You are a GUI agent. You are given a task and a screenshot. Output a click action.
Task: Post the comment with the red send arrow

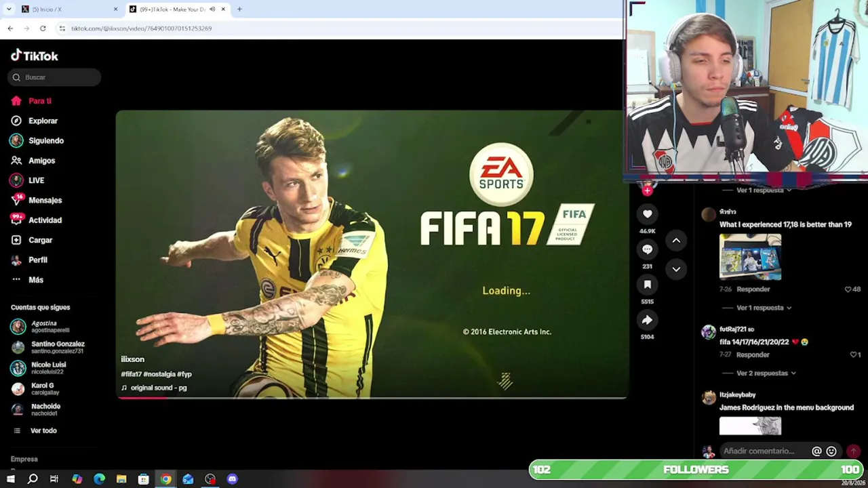click(x=853, y=451)
